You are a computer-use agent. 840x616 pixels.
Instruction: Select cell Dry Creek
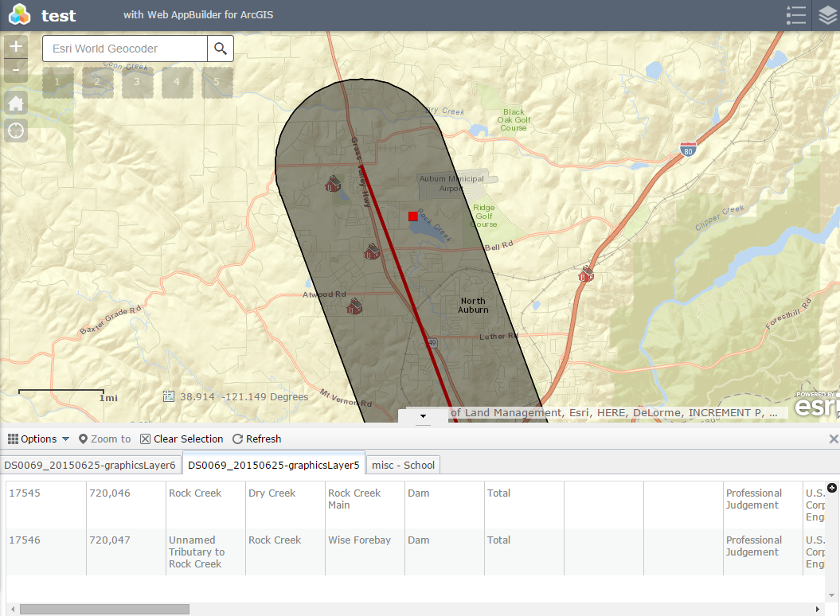286,505
